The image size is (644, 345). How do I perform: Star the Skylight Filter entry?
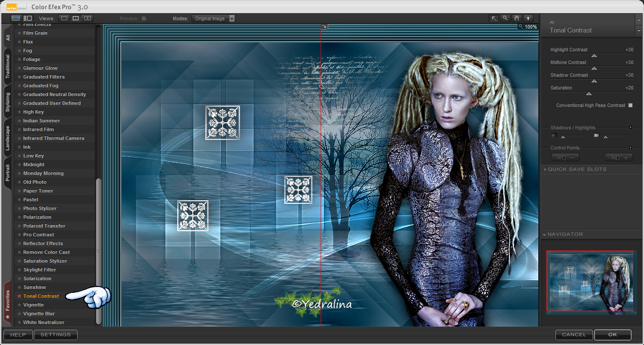pyautogui.click(x=19, y=270)
